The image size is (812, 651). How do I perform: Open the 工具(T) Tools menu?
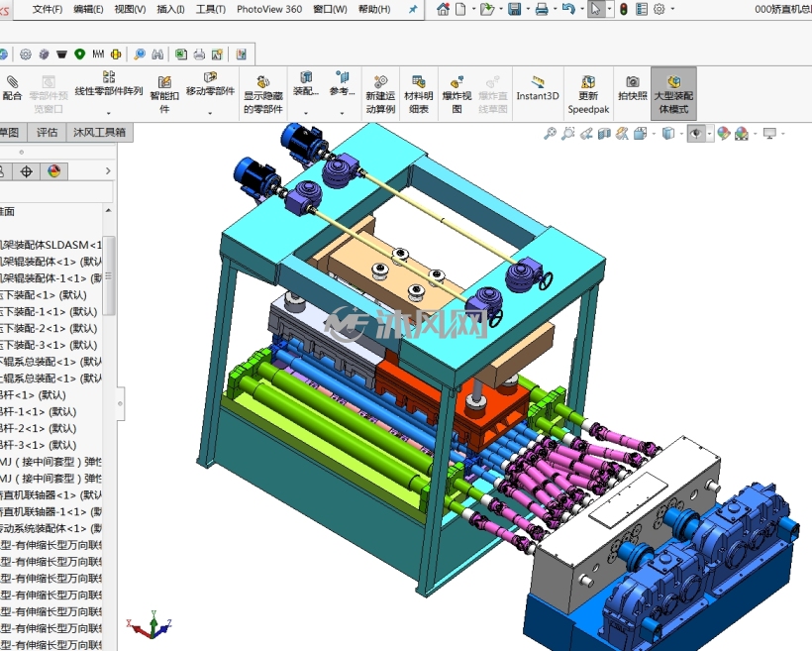[x=211, y=9]
